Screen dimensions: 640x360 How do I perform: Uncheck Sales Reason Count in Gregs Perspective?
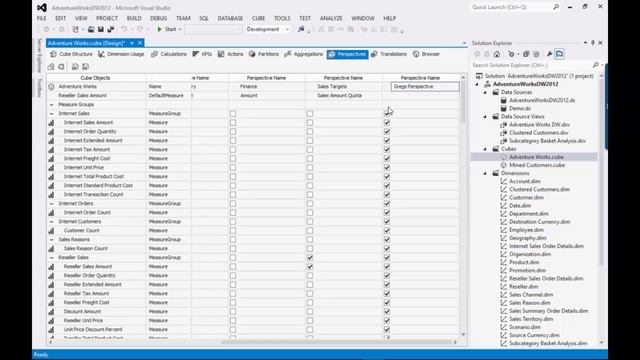[387, 249]
